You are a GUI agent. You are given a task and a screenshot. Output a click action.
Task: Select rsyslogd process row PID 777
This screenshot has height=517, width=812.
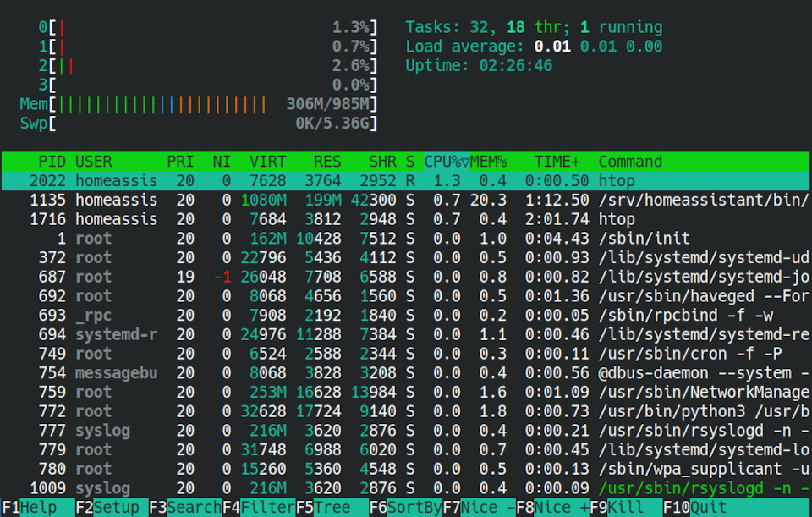pos(406,431)
